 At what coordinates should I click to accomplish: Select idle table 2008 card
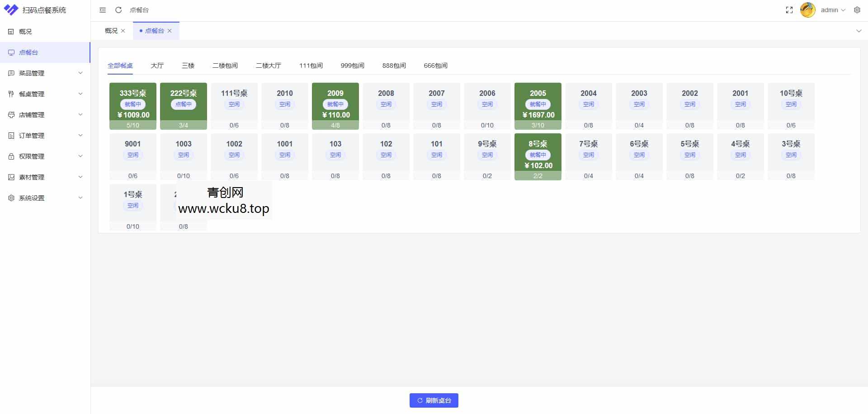coord(386,106)
